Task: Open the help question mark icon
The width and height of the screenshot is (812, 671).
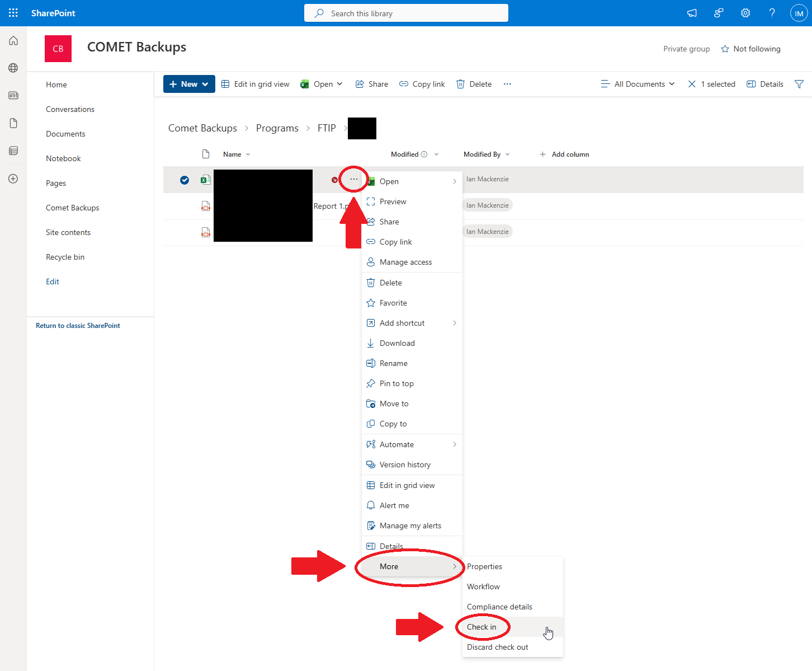Action: pyautogui.click(x=772, y=13)
